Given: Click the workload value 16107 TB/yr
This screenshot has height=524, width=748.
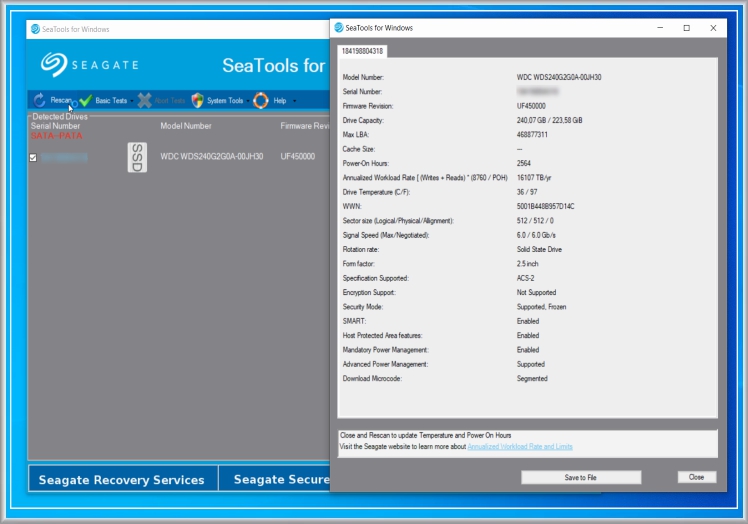Looking at the screenshot, I should [x=534, y=178].
